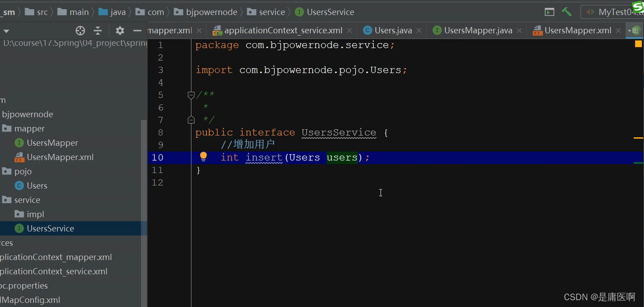Show hidden editor tabs list
The width and height of the screenshot is (644, 307).
634,30
